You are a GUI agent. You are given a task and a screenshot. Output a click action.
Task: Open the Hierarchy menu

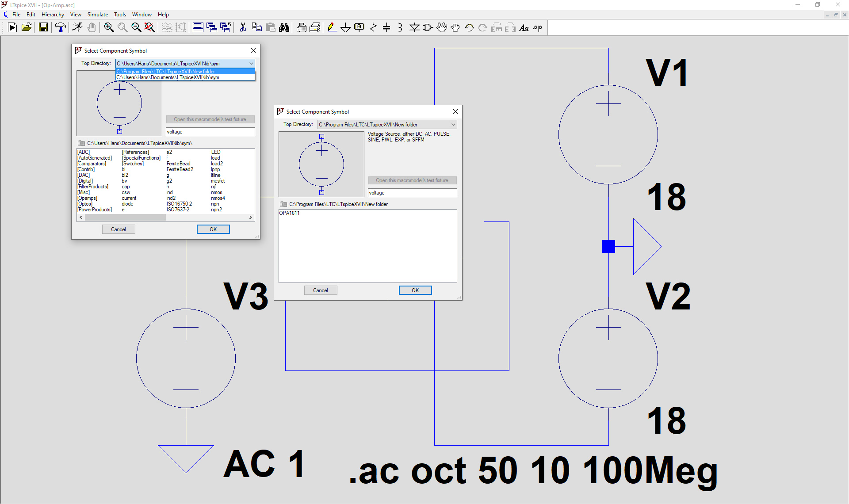click(53, 15)
